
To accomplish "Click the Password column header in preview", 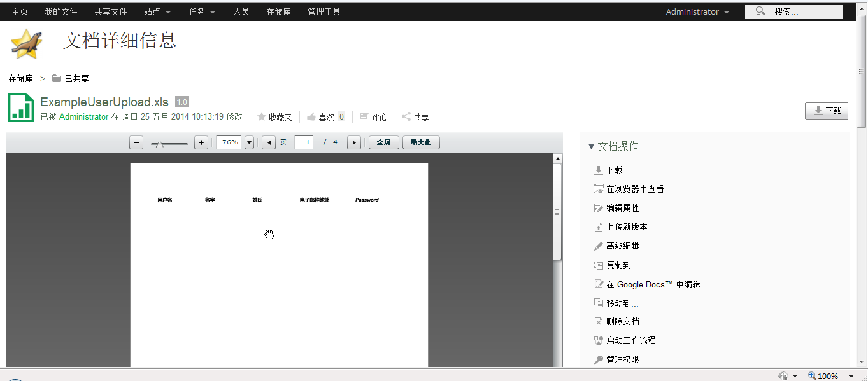I will (367, 200).
